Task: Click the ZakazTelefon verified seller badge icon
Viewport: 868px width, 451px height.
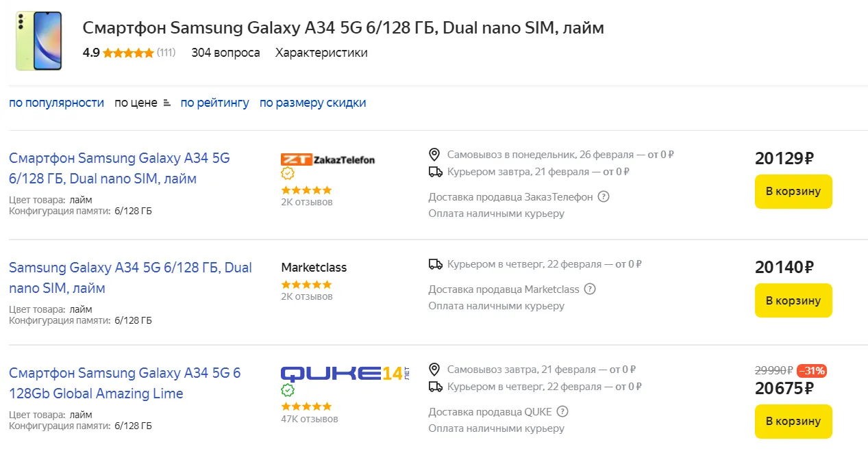Action: coord(288,174)
